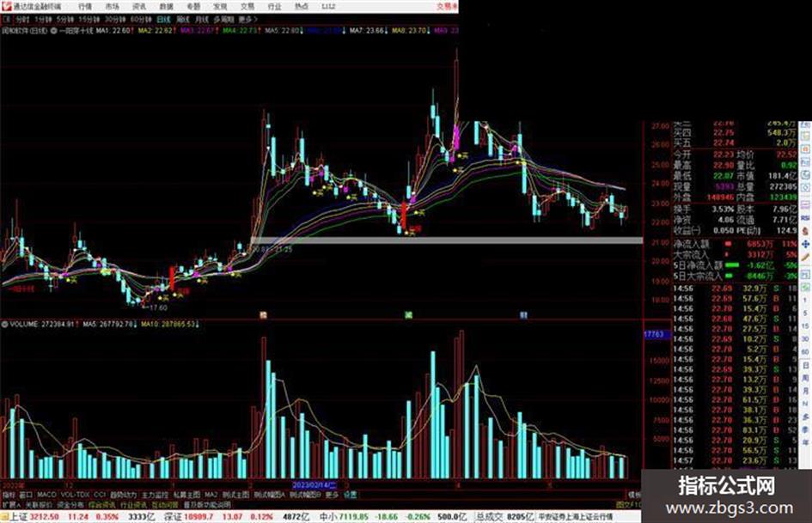This screenshot has height=523, width=812.
Task: Open 互动问答 at the bottom
Action: click(x=165, y=504)
